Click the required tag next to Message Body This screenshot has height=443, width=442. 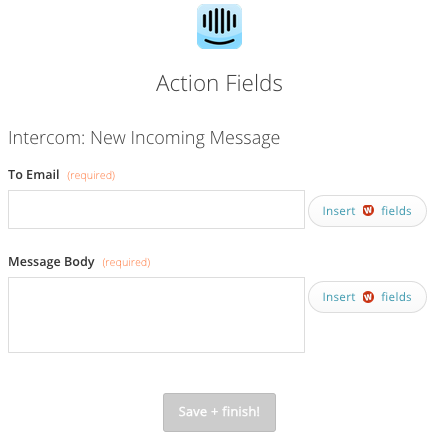126,262
